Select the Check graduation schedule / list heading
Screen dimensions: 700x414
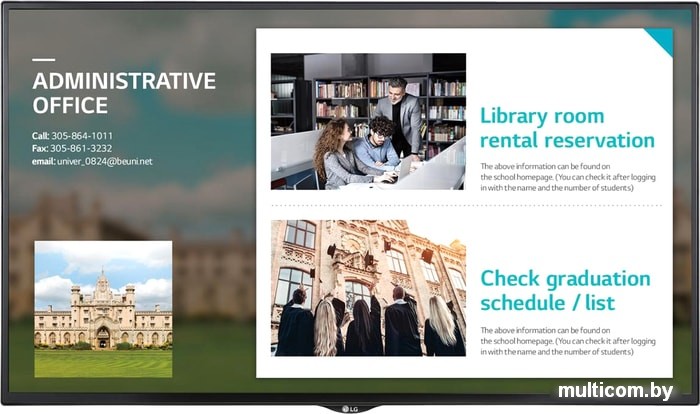[565, 290]
